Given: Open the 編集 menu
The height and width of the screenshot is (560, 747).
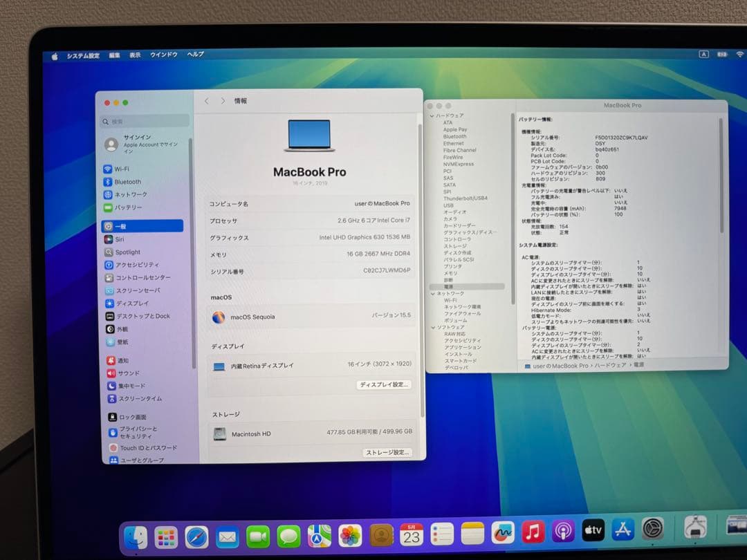Looking at the screenshot, I should coord(114,56).
